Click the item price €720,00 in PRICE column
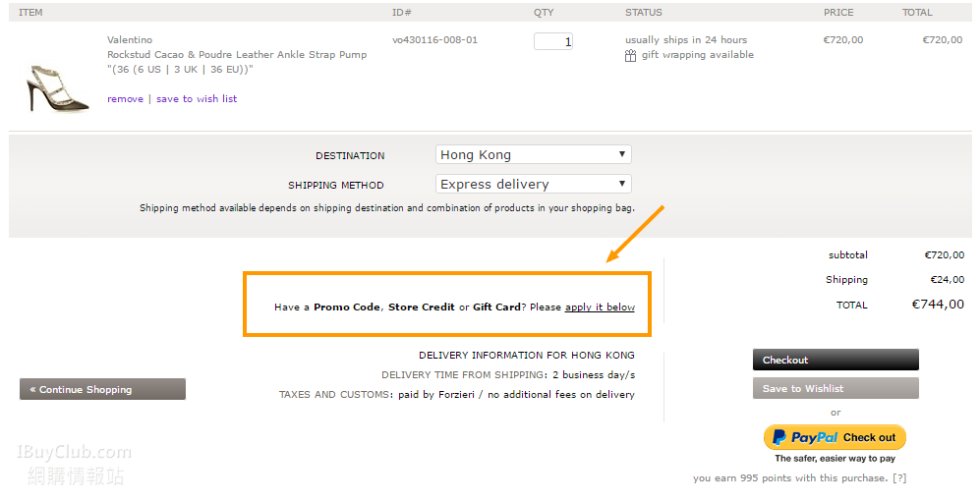The width and height of the screenshot is (980, 503). point(843,40)
